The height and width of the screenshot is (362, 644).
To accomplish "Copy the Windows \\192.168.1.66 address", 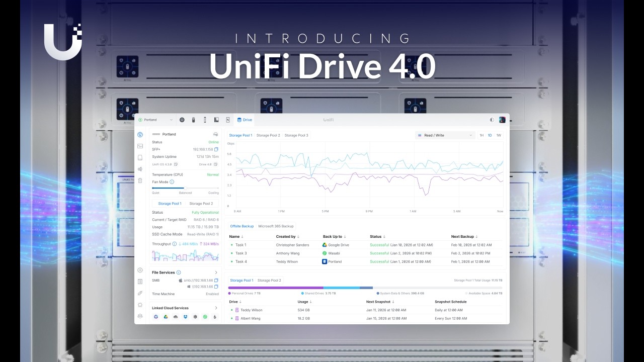I will (216, 287).
